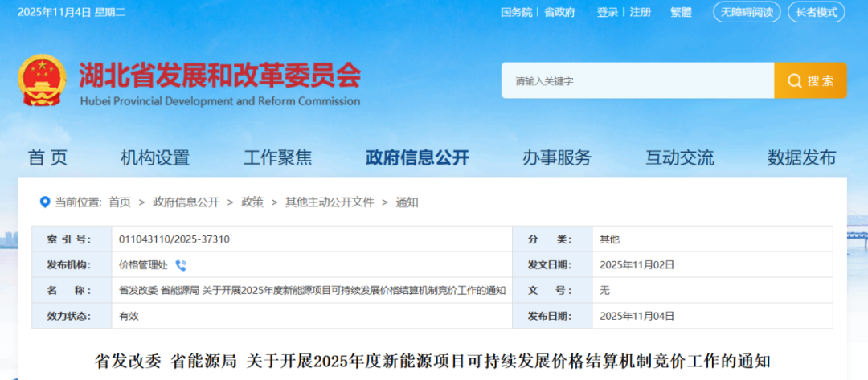Click 政策 in the breadcrumb
This screenshot has width=868, height=380.
tap(252, 202)
